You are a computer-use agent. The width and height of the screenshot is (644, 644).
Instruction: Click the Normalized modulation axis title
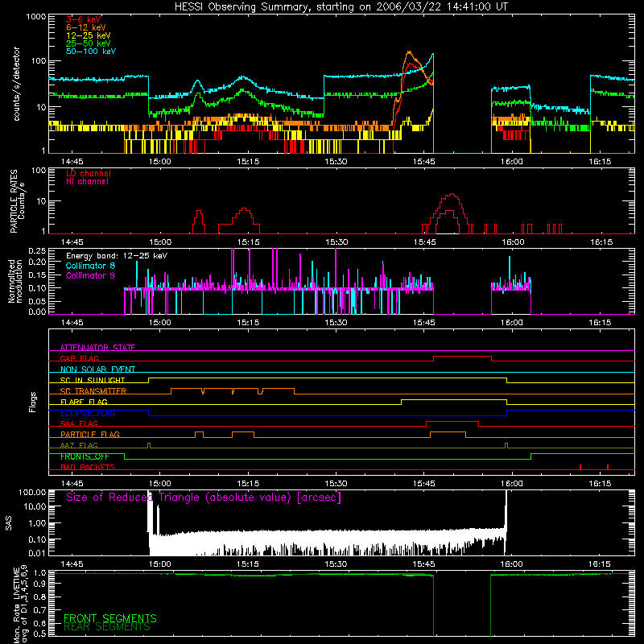pos(15,281)
